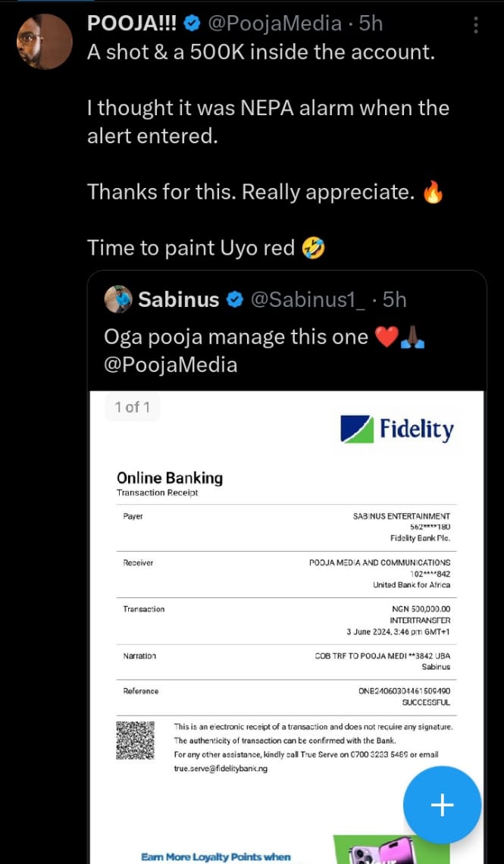
Task: Tap the blue compose new post button
Action: [x=442, y=805]
